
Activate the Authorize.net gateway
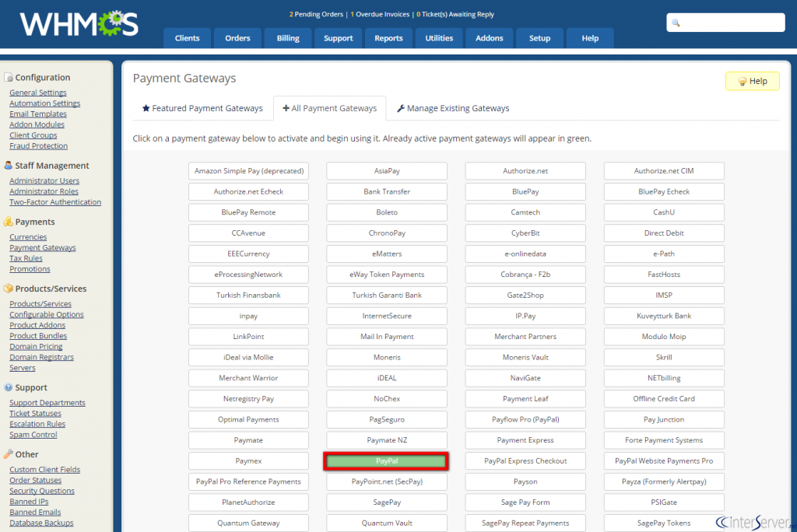coord(525,171)
